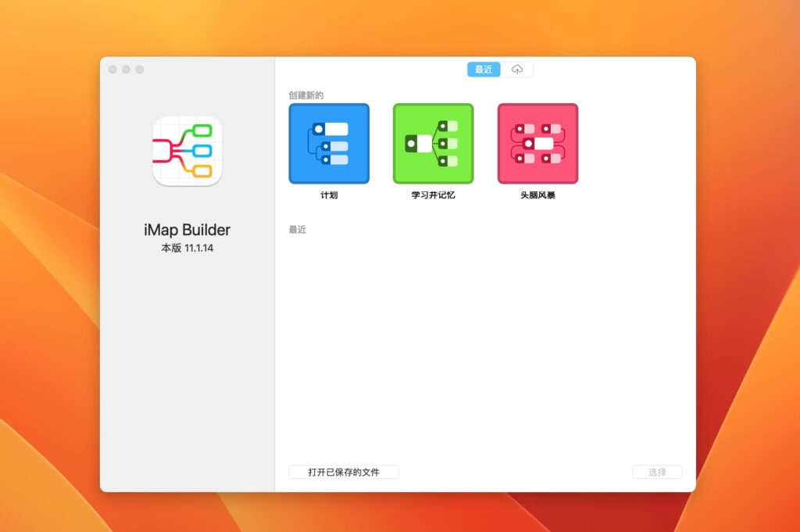The width and height of the screenshot is (800, 532).
Task: Click the 最近 recent files section heading
Action: click(x=297, y=228)
